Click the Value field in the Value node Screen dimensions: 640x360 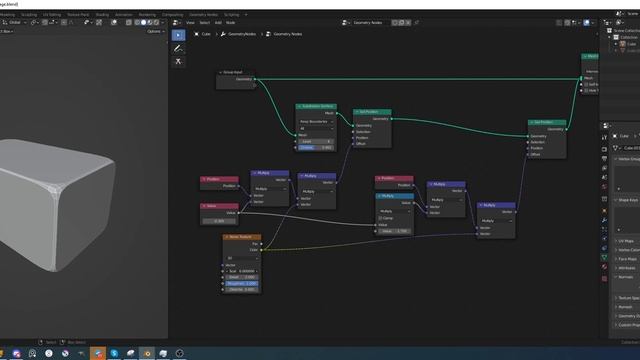tap(219, 221)
